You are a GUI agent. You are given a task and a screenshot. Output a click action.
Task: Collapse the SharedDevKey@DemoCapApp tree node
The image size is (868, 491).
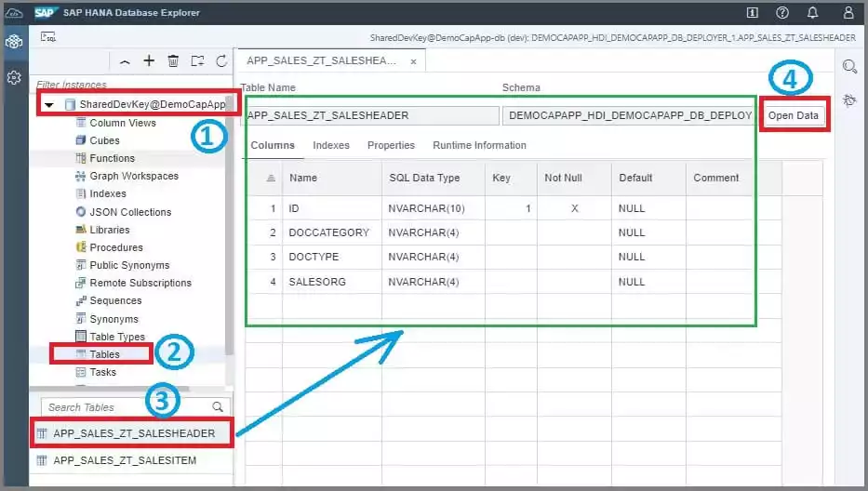pyautogui.click(x=49, y=104)
